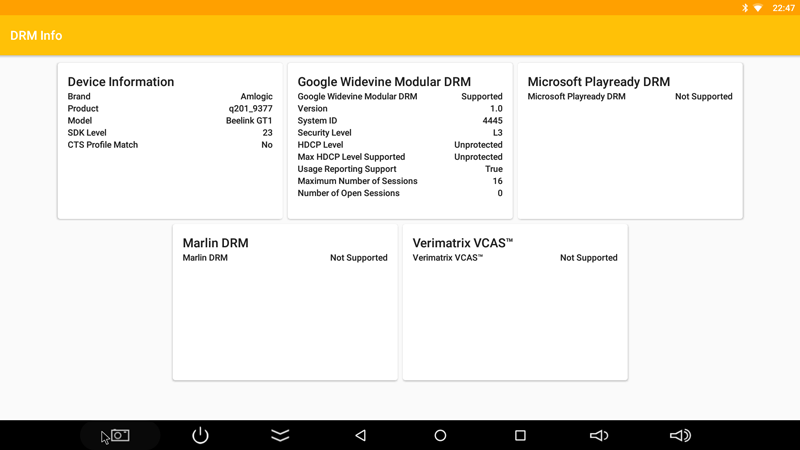Screen dimensions: 800x450
Task: Tap the SDK Level label
Action: point(87,133)
